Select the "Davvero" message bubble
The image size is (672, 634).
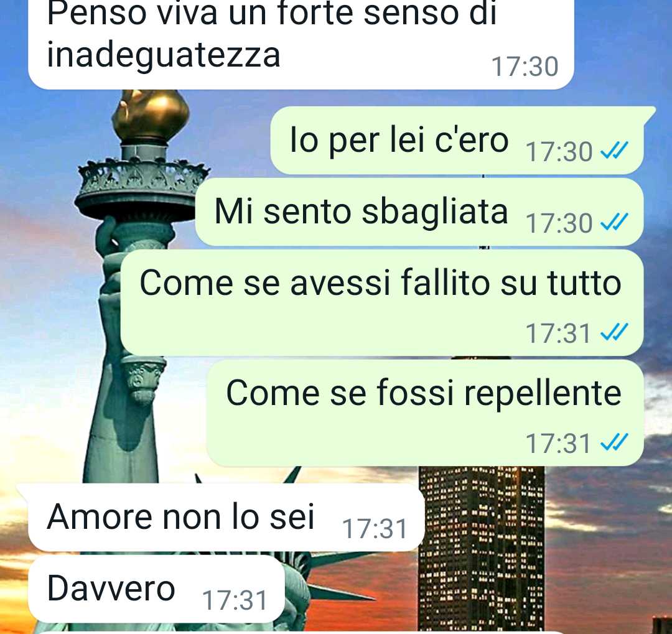click(x=156, y=589)
